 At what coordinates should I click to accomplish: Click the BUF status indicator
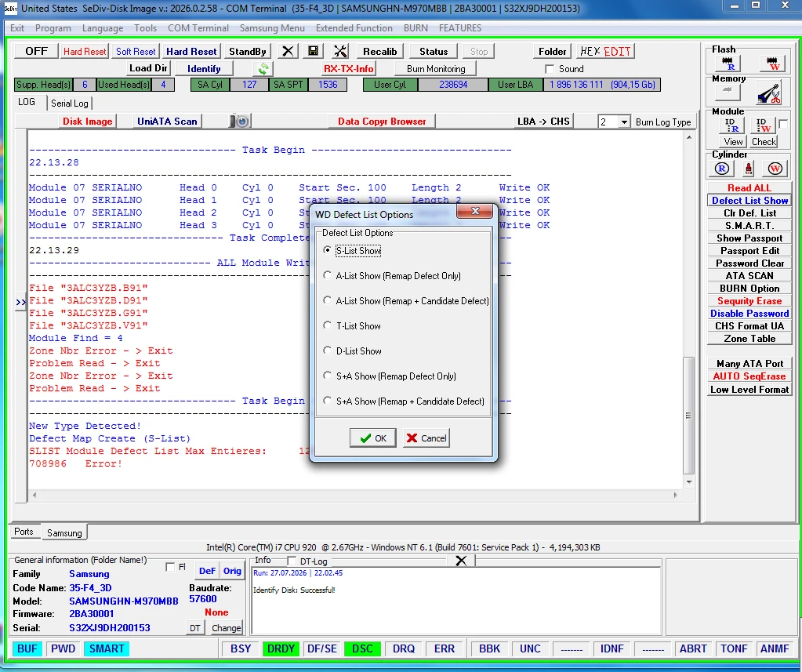(x=27, y=648)
